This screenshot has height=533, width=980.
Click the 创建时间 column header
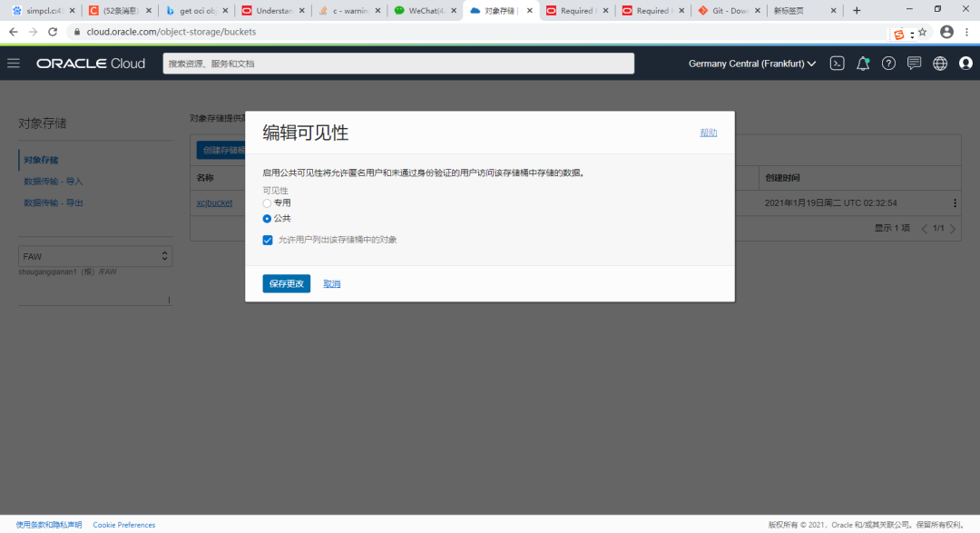pos(782,178)
